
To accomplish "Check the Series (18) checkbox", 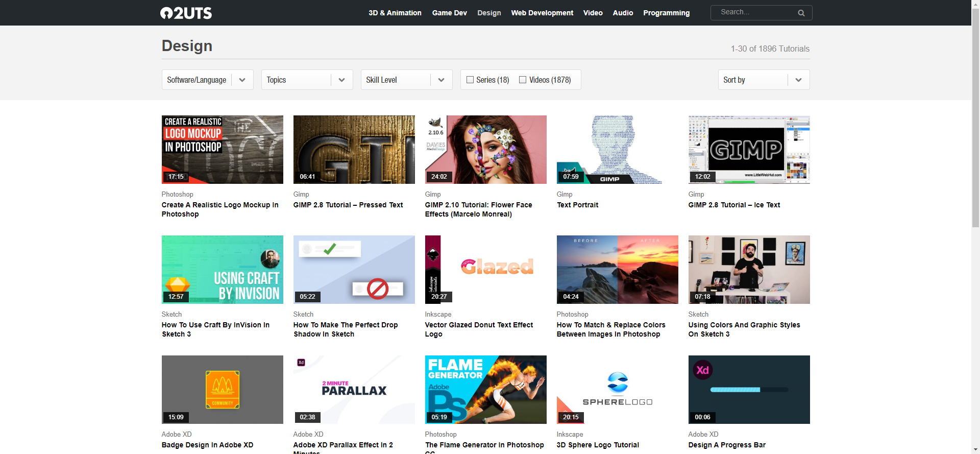I will click(470, 80).
